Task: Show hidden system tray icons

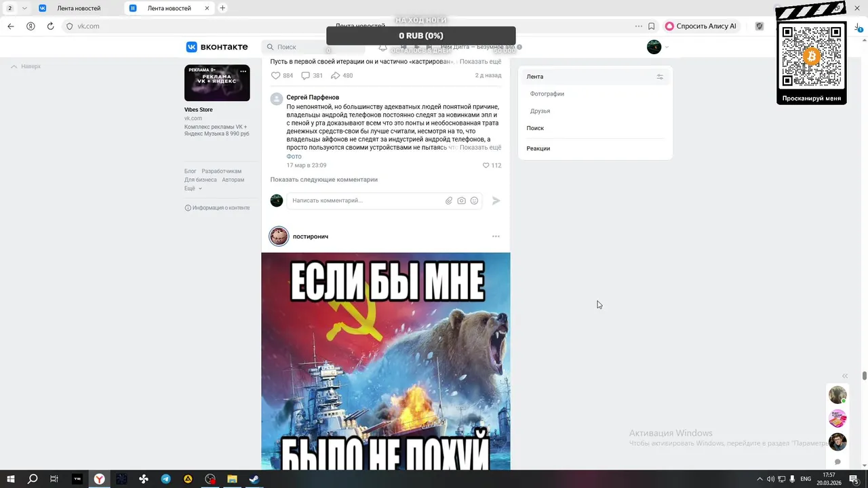Action: (759, 479)
